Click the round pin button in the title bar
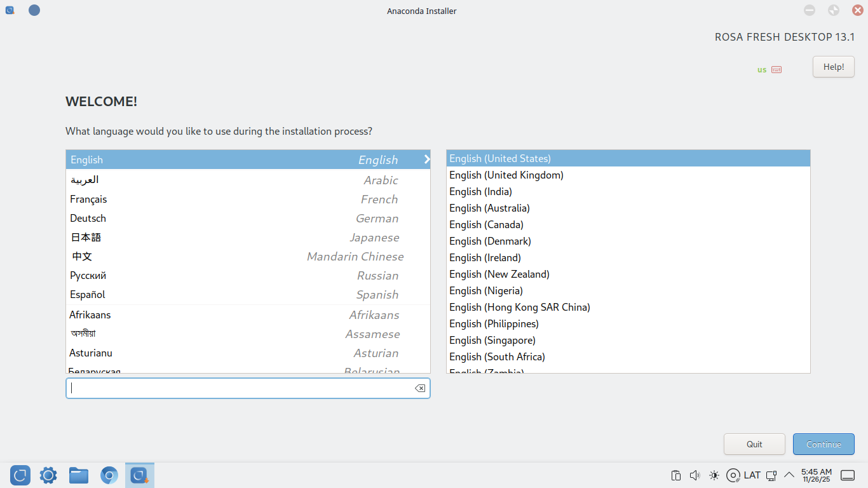The height and width of the screenshot is (488, 868). [34, 10]
